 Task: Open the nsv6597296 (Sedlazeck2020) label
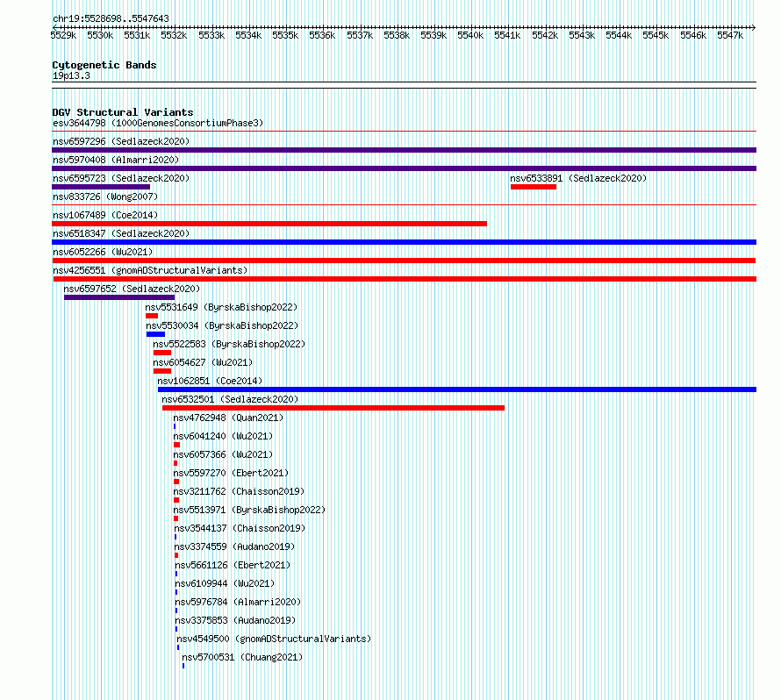pyautogui.click(x=121, y=141)
